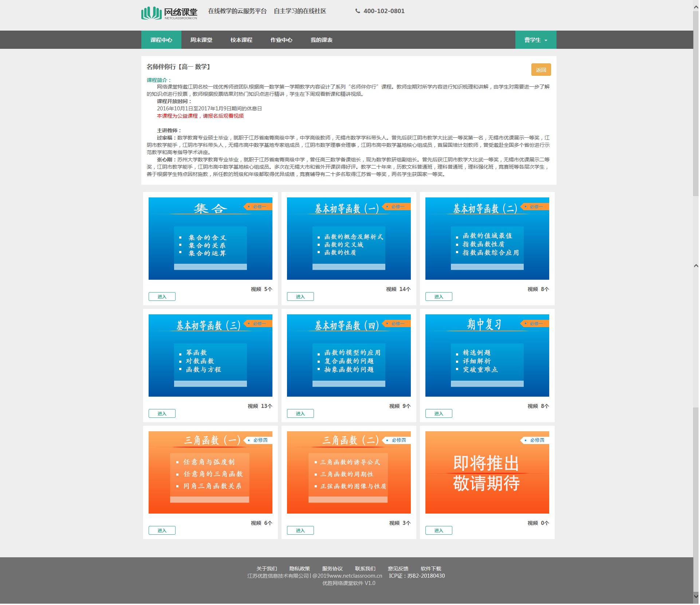This screenshot has width=700, height=605.
Task: Go to 作业中心 in navigation bar
Action: 281,40
